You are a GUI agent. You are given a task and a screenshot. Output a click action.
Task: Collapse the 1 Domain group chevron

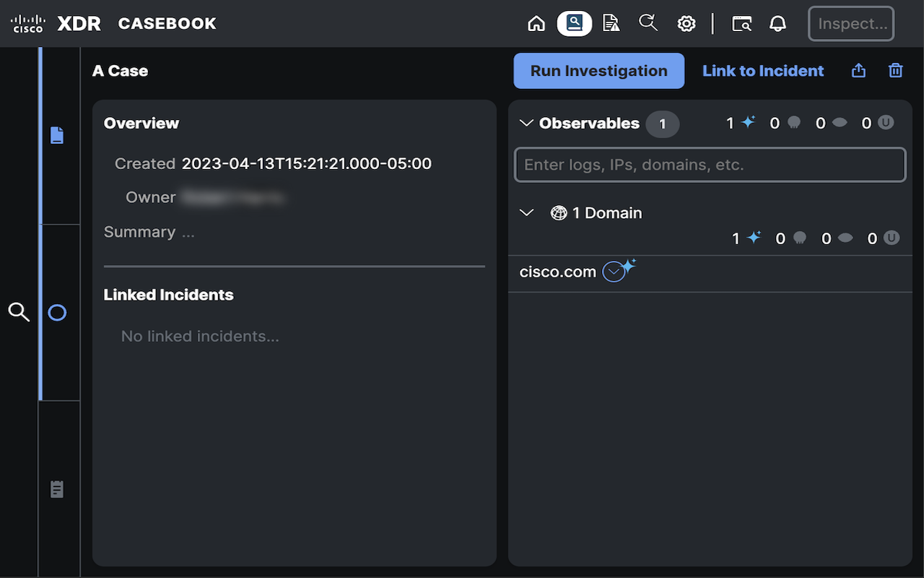point(526,213)
